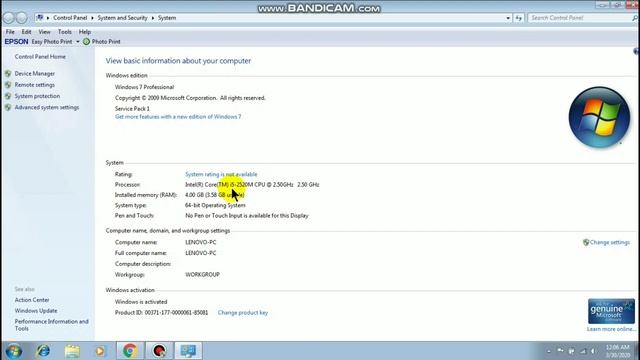The height and width of the screenshot is (360, 640).
Task: Open Performance Information and Tools link
Action: tap(51, 325)
